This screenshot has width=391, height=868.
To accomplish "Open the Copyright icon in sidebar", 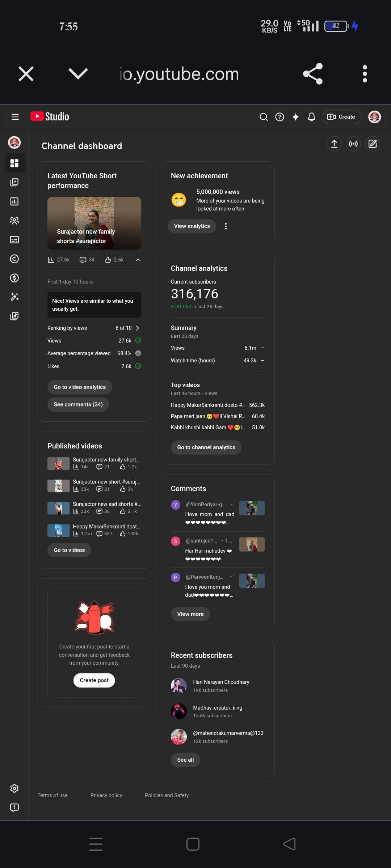I will 14,259.
